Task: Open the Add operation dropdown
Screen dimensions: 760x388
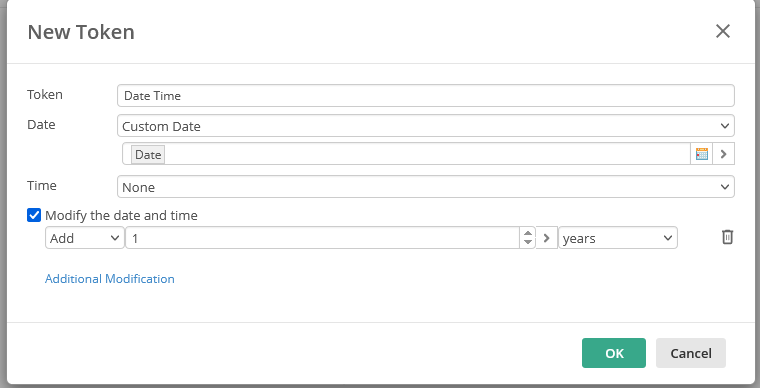Action: [x=85, y=238]
